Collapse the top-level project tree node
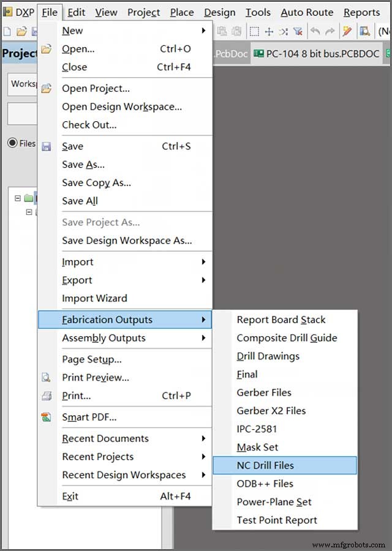The width and height of the screenshot is (392, 551). tap(18, 198)
